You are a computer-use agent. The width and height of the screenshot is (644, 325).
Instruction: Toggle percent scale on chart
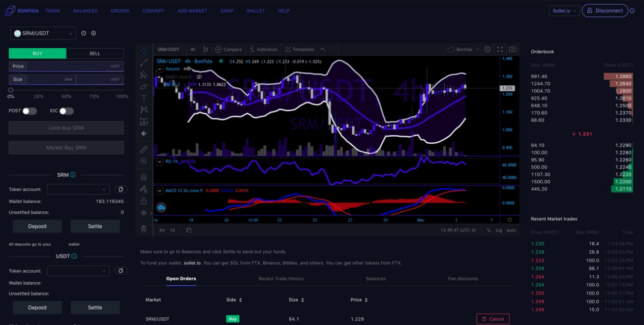(488, 230)
